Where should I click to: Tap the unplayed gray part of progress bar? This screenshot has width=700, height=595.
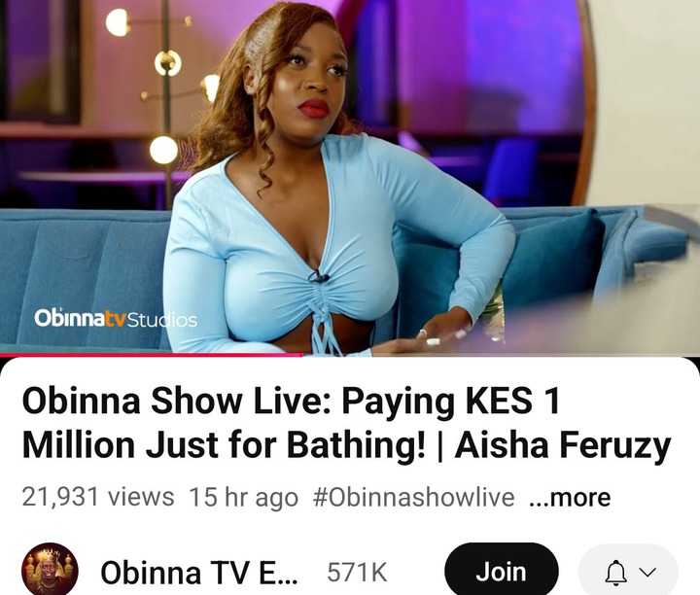coord(502,355)
